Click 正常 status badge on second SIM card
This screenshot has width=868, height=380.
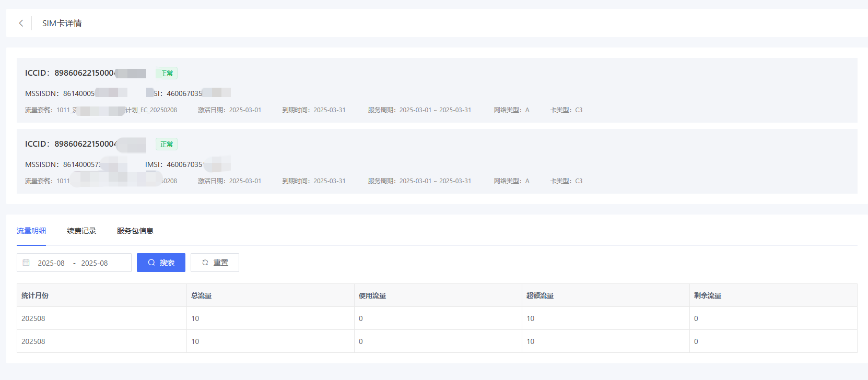167,144
